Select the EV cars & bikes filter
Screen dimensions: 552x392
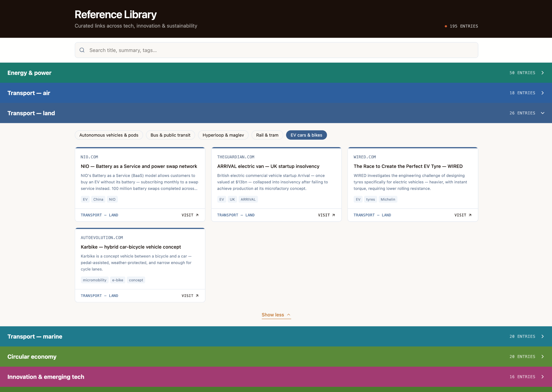pyautogui.click(x=306, y=135)
